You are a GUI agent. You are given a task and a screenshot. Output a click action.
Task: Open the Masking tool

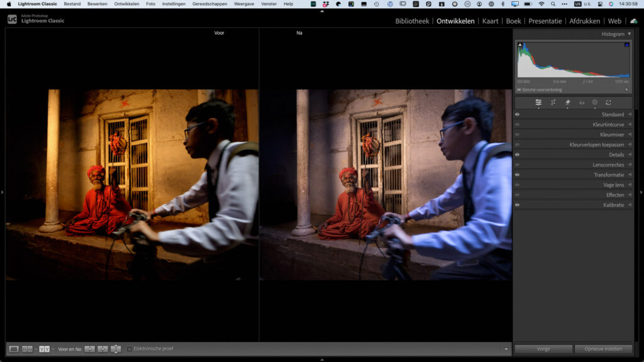[595, 102]
